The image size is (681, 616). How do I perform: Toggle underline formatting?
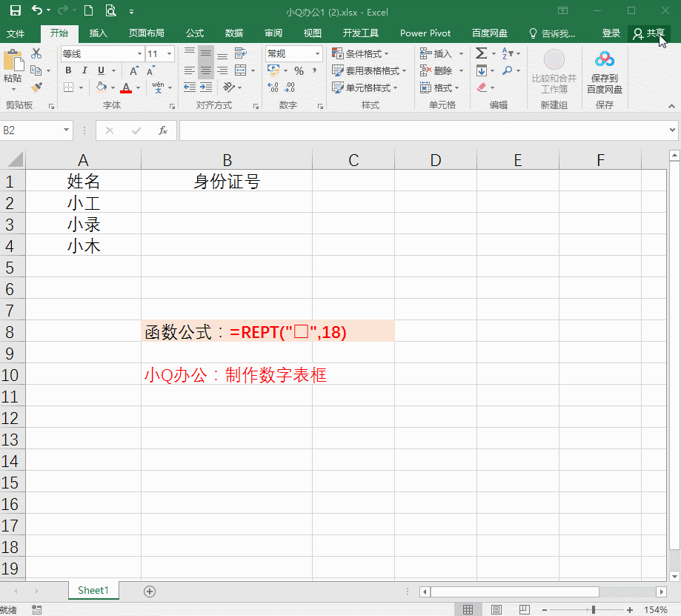(x=102, y=70)
